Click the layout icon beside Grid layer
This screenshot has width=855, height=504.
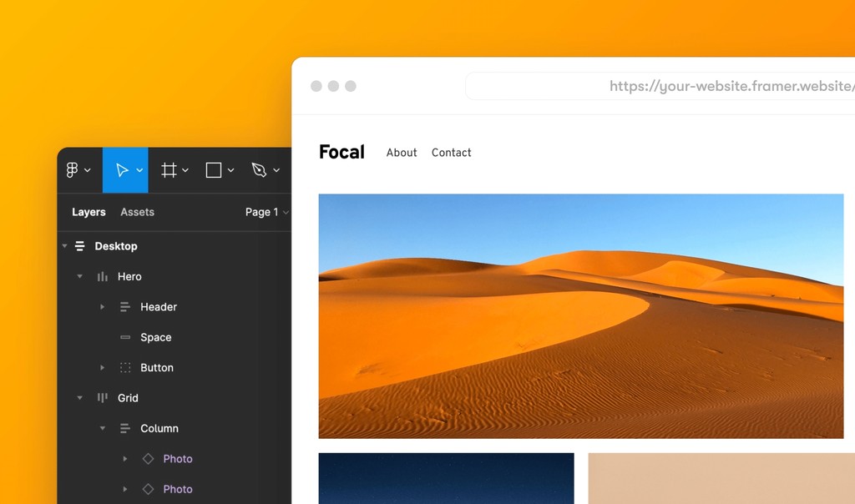102,398
